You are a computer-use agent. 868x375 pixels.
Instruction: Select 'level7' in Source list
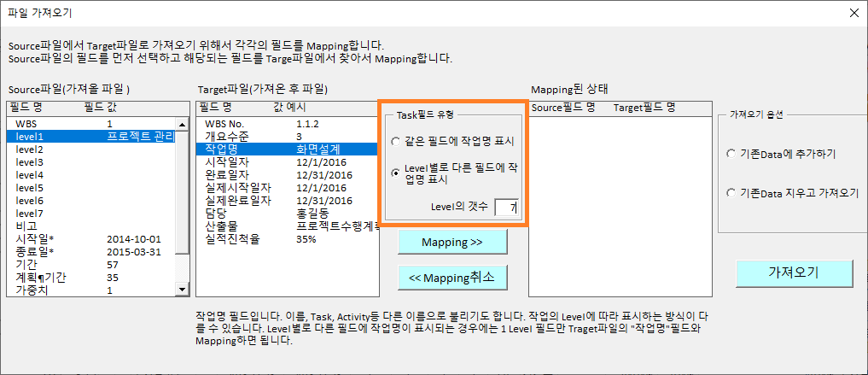(91, 213)
